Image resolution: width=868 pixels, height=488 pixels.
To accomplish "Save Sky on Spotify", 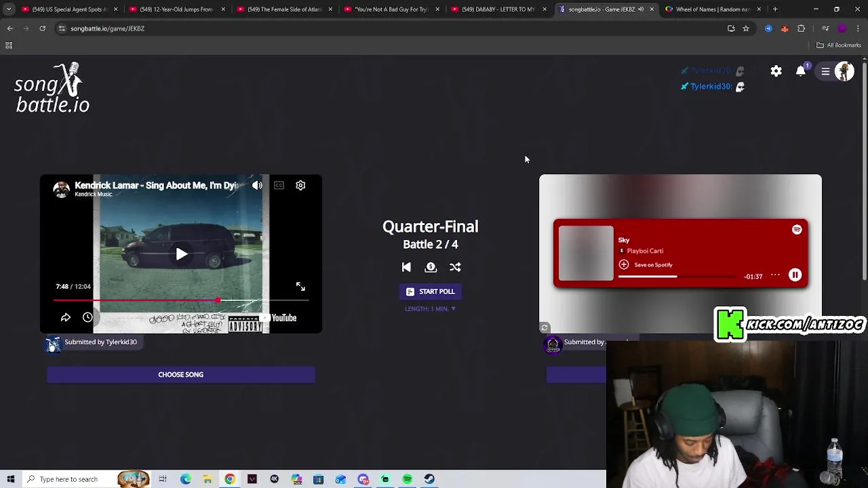I will coord(646,265).
